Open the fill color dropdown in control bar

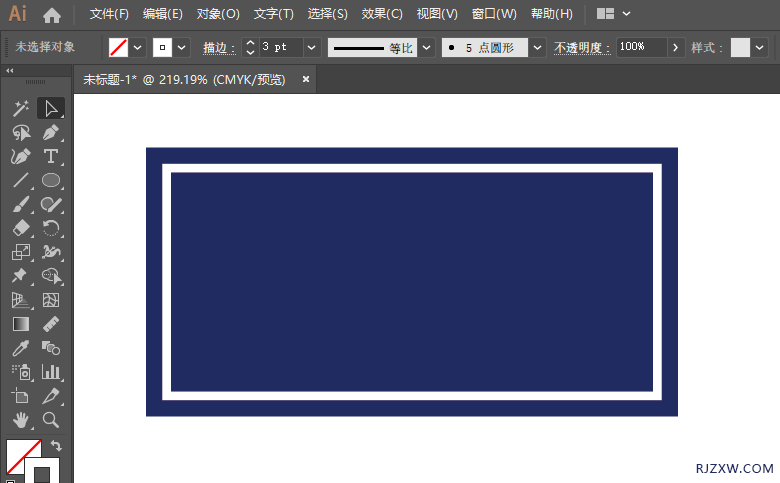pos(137,48)
